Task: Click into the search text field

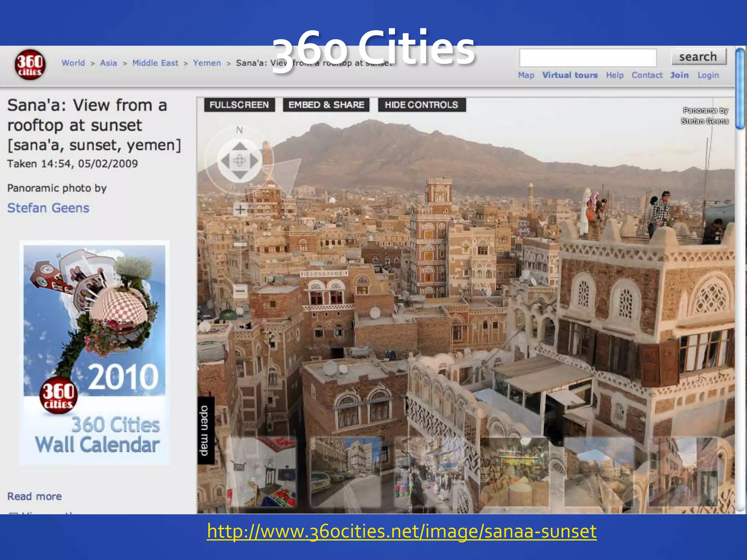Action: click(588, 57)
